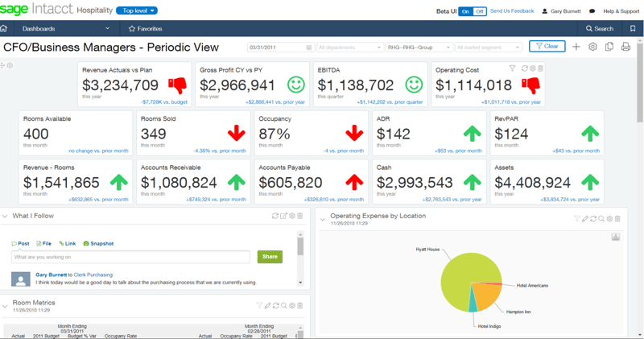
Task: Switch Beta UI to Off
Action: point(480,11)
